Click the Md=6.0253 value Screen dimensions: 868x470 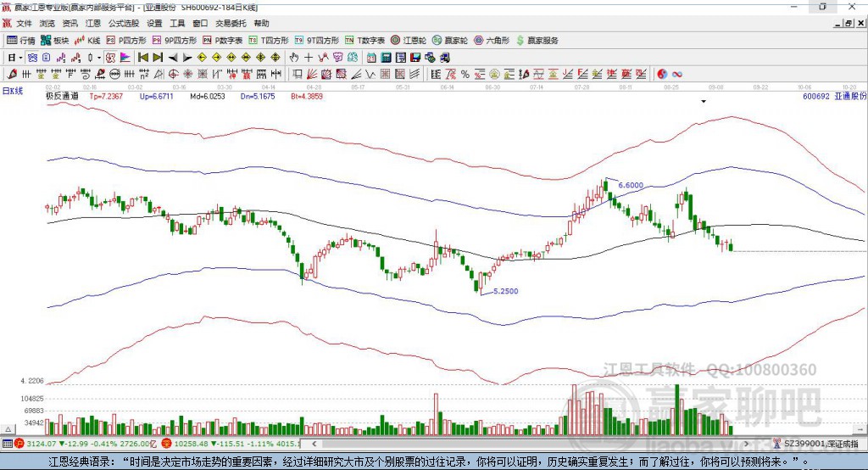208,96
